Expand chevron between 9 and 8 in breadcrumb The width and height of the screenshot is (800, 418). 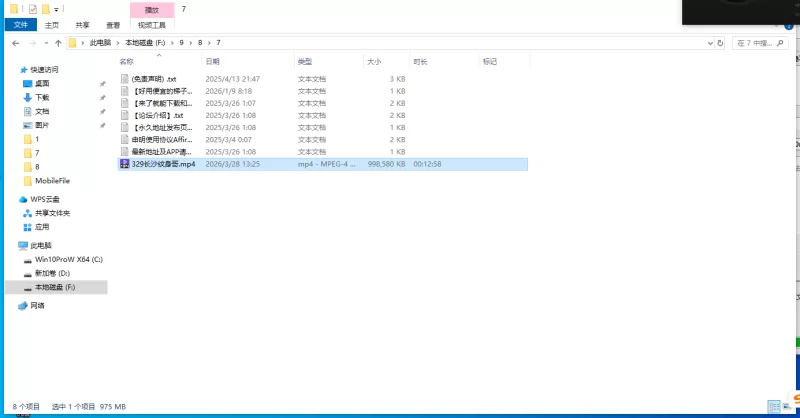tap(191, 43)
